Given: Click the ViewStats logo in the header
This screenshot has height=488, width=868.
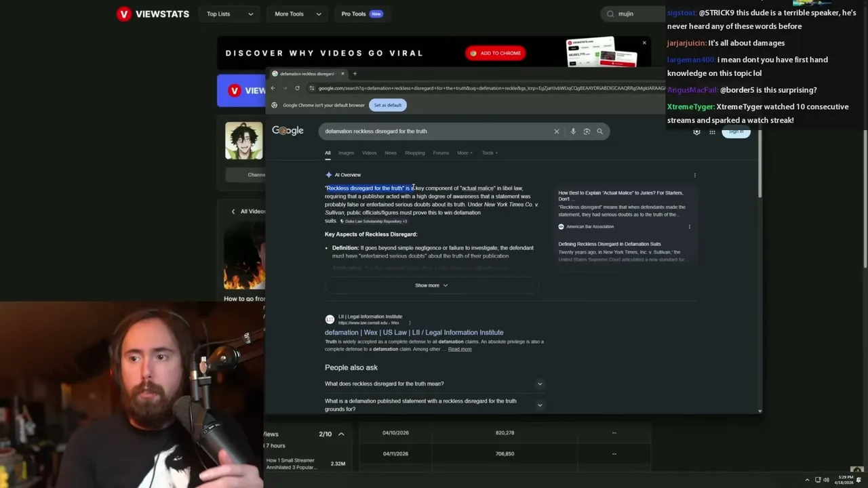Looking at the screenshot, I should [x=153, y=14].
